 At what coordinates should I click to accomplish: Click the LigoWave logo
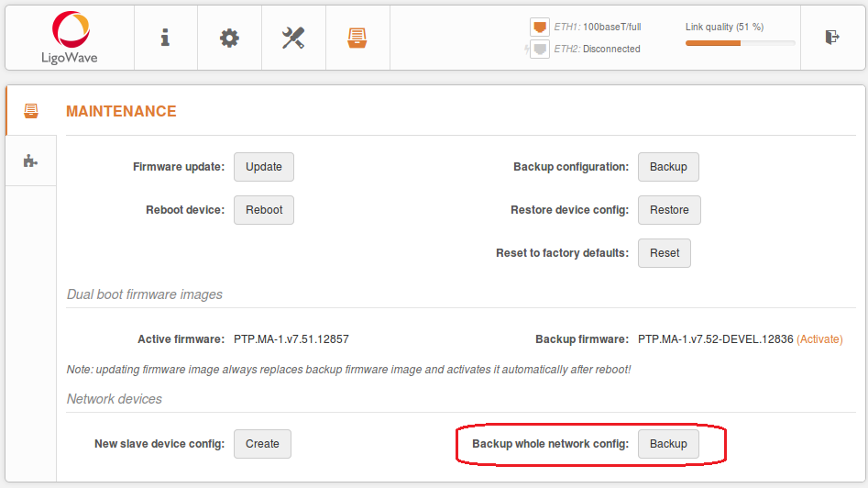70,38
